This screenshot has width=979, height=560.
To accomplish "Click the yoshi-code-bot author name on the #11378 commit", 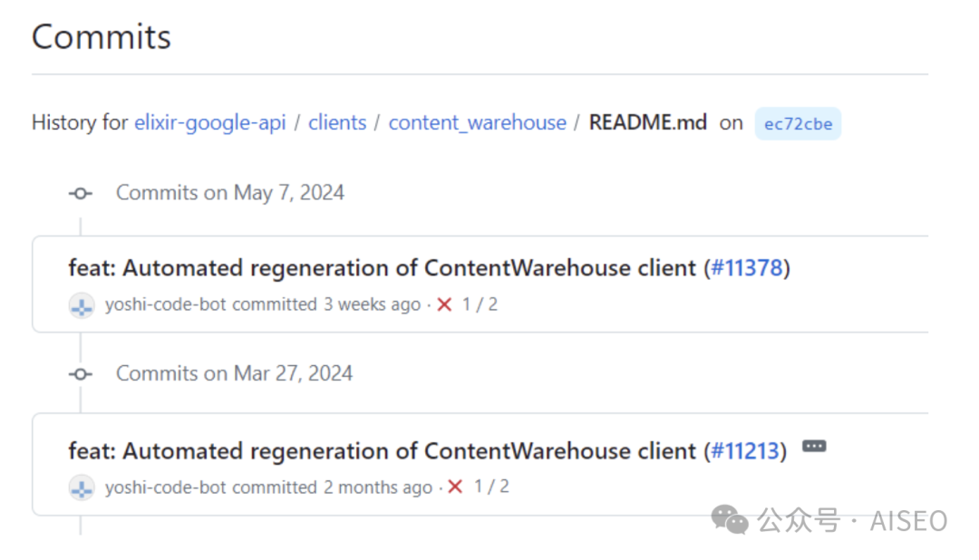I will coord(165,305).
